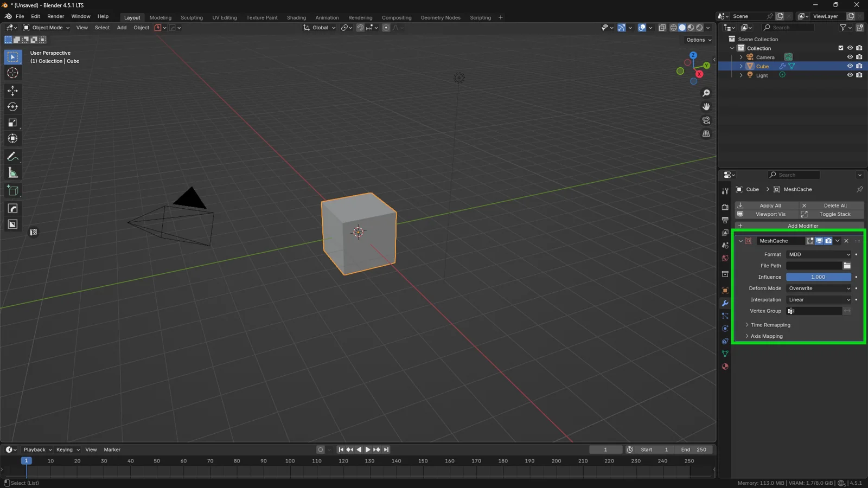Click the Delete All button
Screen dimensions: 868x488
click(832, 206)
